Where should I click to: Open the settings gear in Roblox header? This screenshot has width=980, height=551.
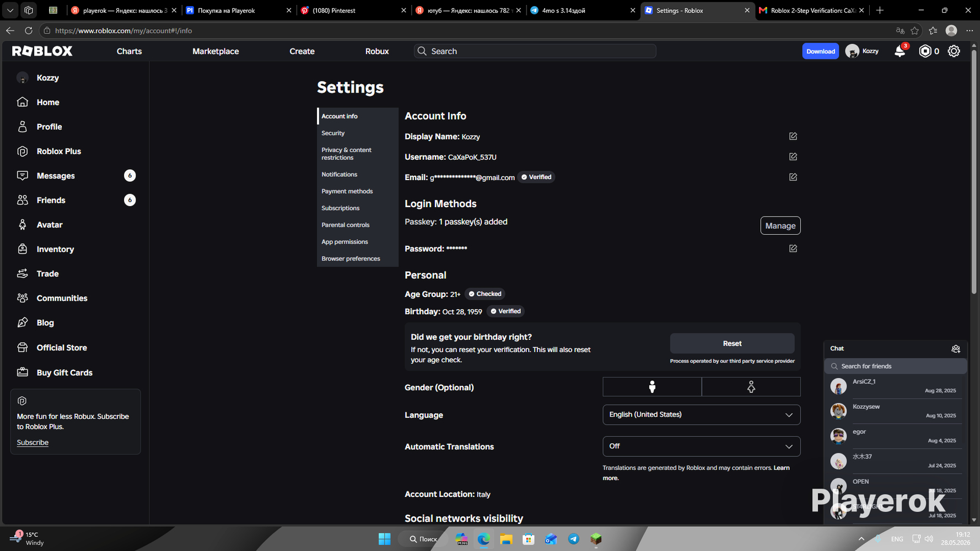click(x=954, y=51)
